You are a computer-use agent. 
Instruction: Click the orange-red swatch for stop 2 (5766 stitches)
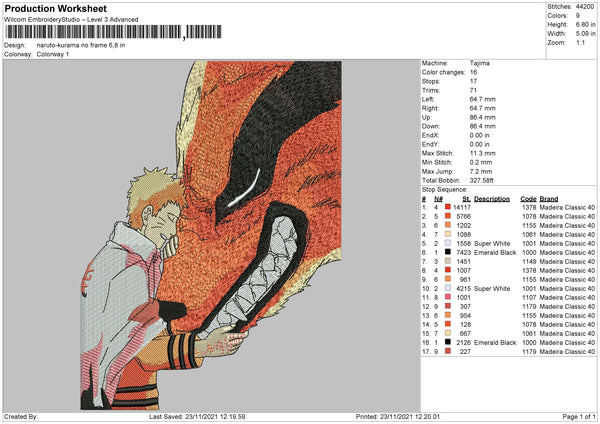(447, 216)
